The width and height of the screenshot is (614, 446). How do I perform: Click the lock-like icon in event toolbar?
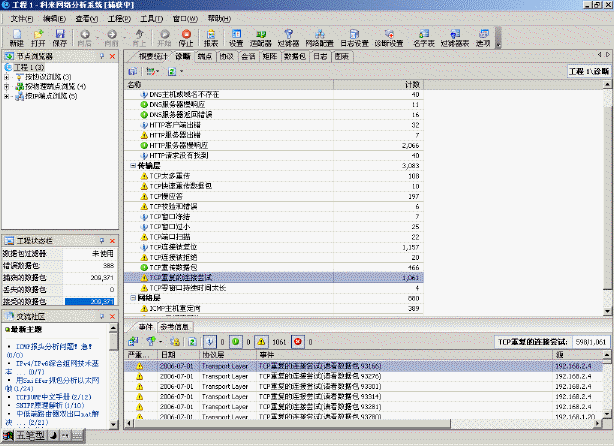click(x=175, y=341)
